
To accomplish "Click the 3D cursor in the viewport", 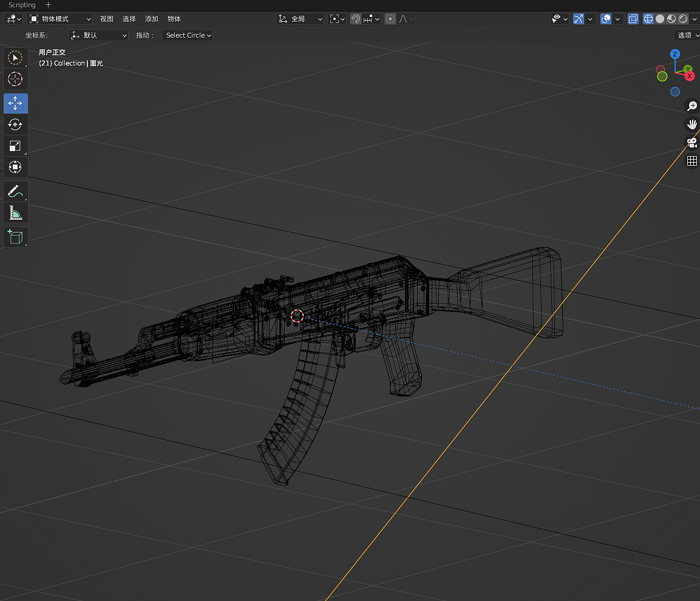I will click(297, 316).
